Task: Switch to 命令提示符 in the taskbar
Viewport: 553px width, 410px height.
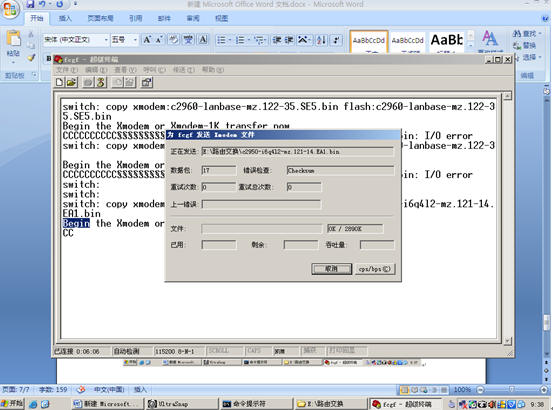Action: pyautogui.click(x=256, y=404)
